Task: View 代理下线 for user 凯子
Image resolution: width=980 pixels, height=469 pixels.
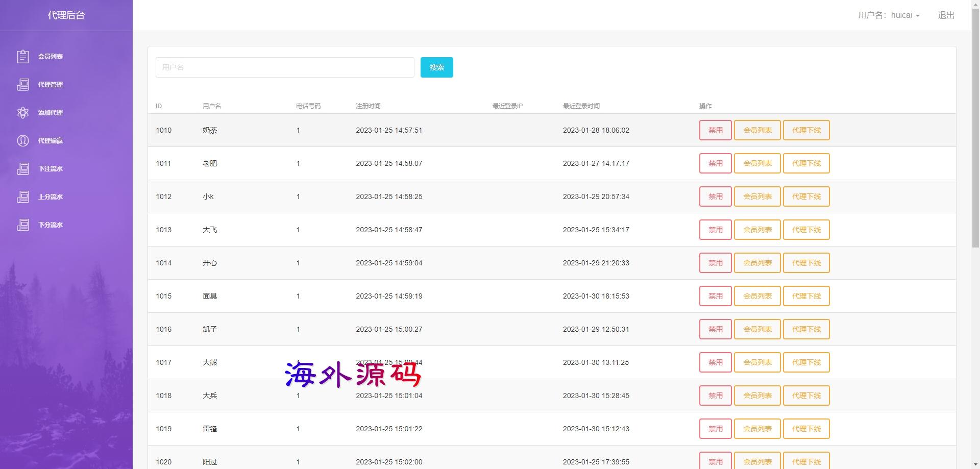Action: pyautogui.click(x=806, y=329)
